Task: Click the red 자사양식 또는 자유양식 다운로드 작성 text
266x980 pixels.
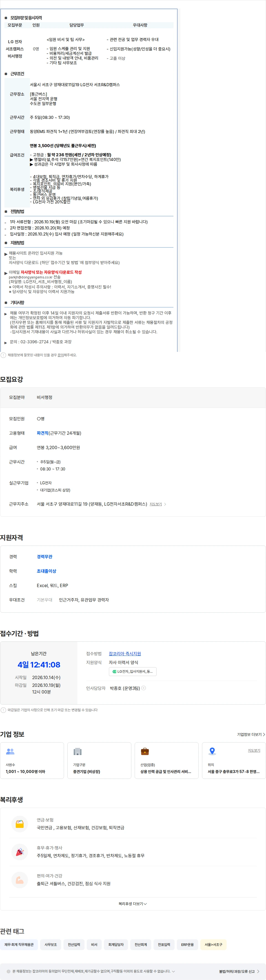Action: (x=51, y=272)
